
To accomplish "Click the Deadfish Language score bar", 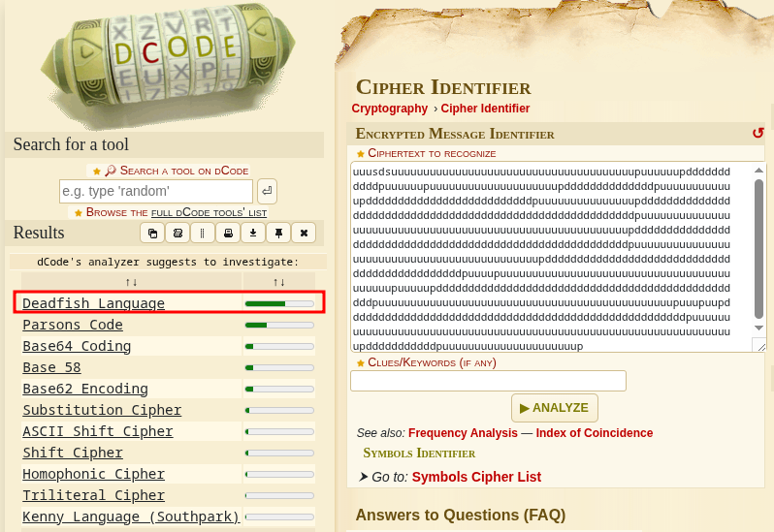I will coord(279,303).
